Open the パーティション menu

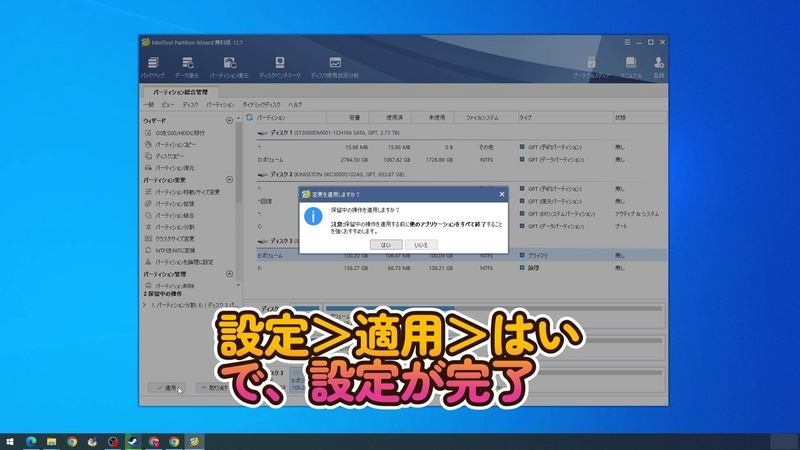[x=220, y=105]
